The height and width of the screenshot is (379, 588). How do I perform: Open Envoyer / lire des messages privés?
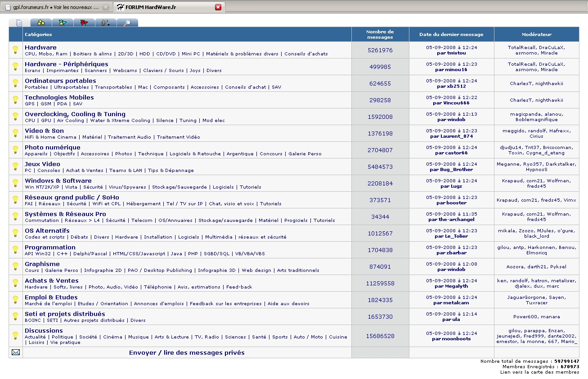pos(187,352)
